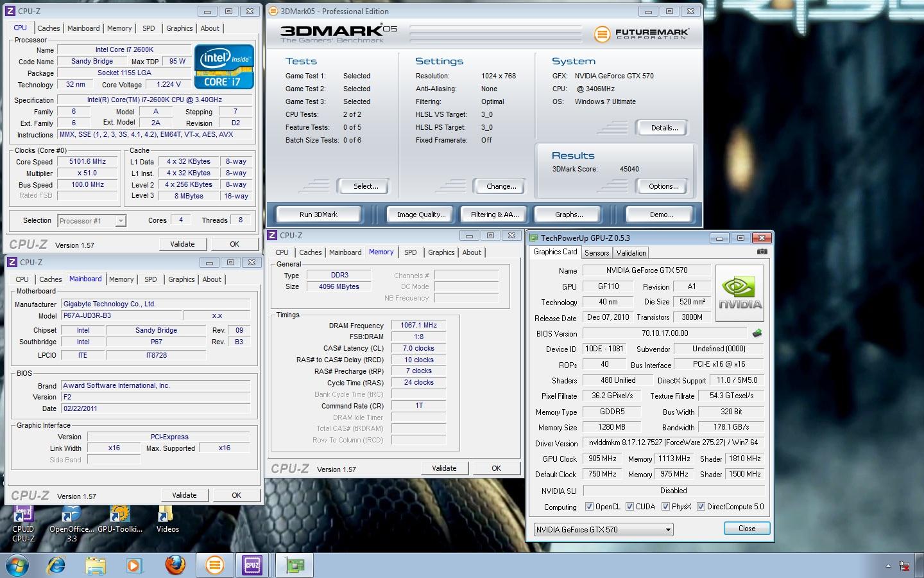924x578 pixels.
Task: Toggle the PhysX checkbox in GPU-Z
Action: tap(665, 507)
